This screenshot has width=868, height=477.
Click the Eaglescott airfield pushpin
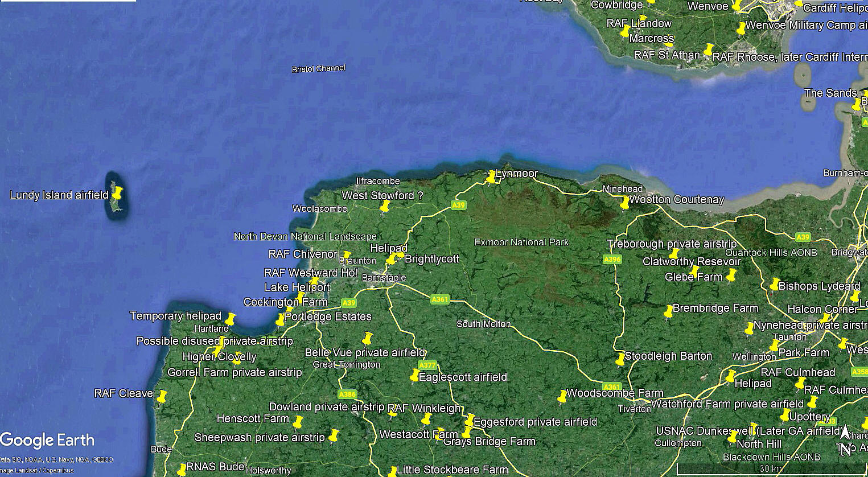pyautogui.click(x=415, y=376)
